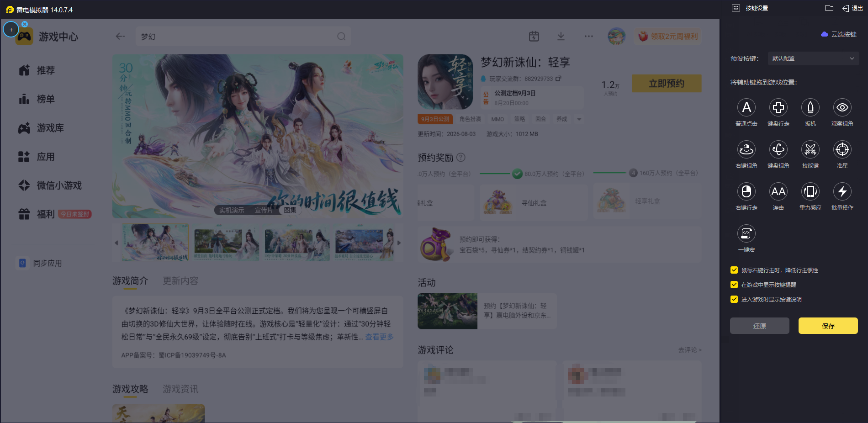The image size is (868, 423).
Task: Copy the player group number 882929733
Action: (558, 79)
